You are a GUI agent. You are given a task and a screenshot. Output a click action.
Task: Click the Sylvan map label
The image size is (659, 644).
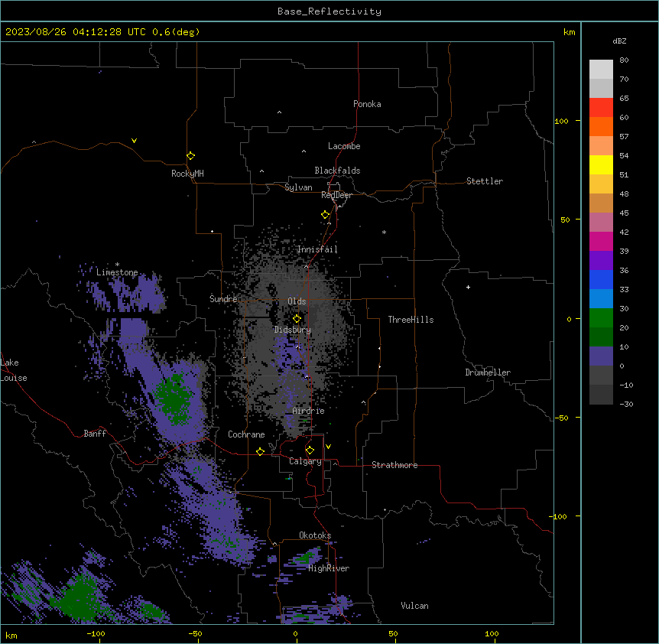pyautogui.click(x=298, y=187)
